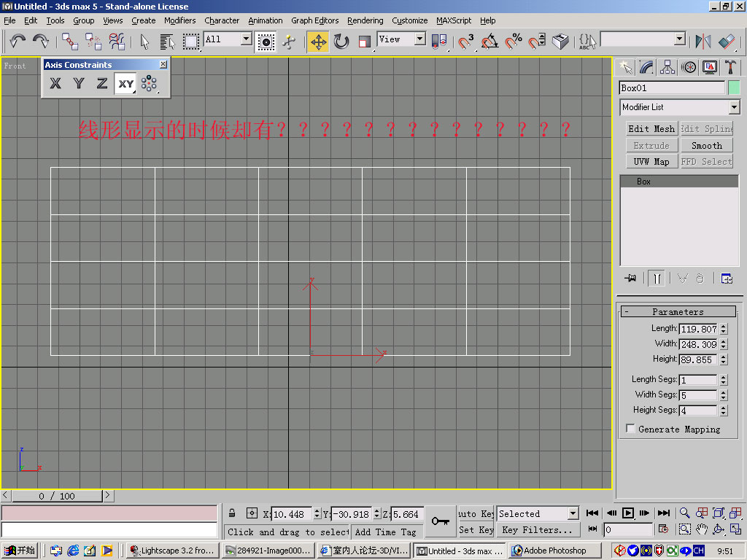Click the Pin Stack icon
The height and width of the screenshot is (560, 747).
pos(631,278)
